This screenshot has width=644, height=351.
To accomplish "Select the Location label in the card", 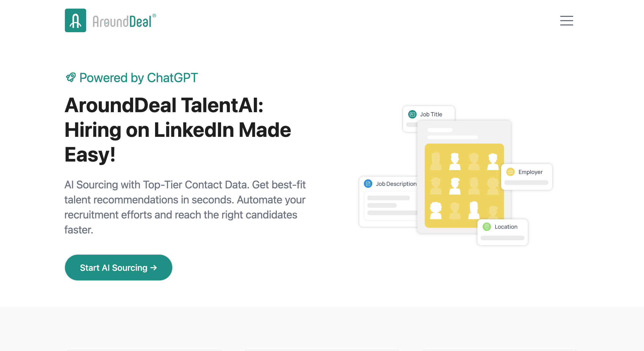I will [x=506, y=227].
